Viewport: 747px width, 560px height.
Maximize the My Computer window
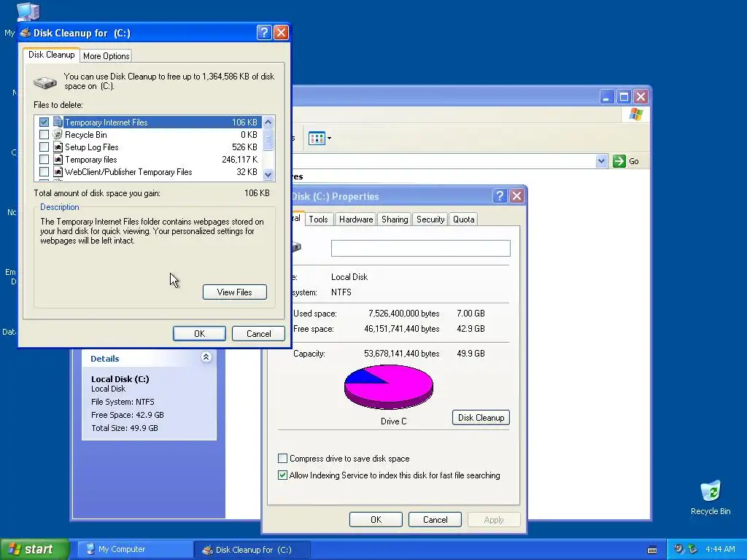point(624,97)
